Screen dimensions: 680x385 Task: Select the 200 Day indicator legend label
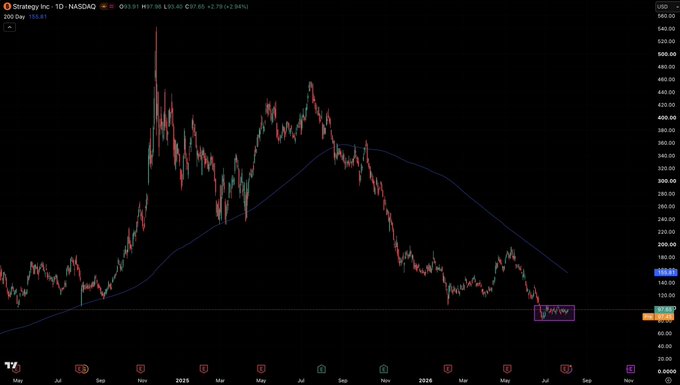(x=14, y=17)
